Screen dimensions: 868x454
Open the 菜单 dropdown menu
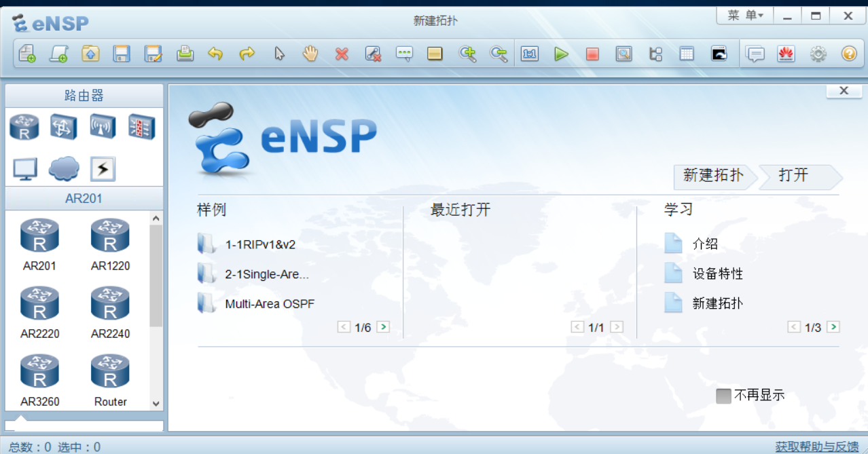click(x=745, y=16)
